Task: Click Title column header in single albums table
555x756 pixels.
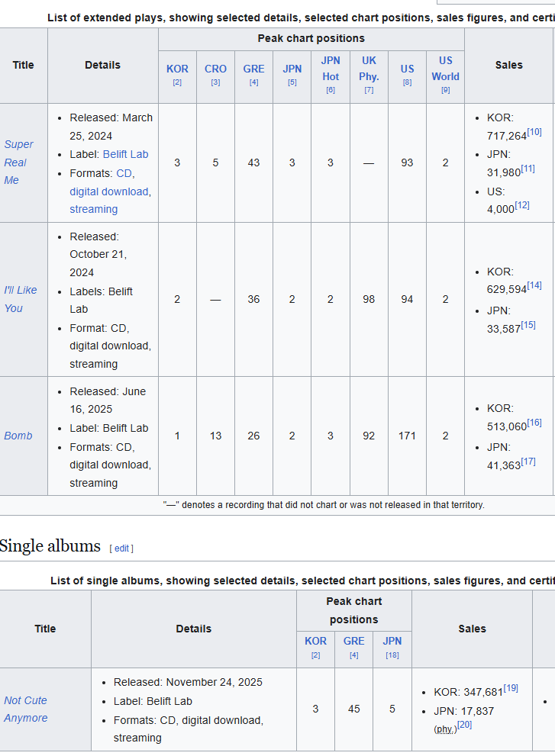Action: tap(45, 629)
